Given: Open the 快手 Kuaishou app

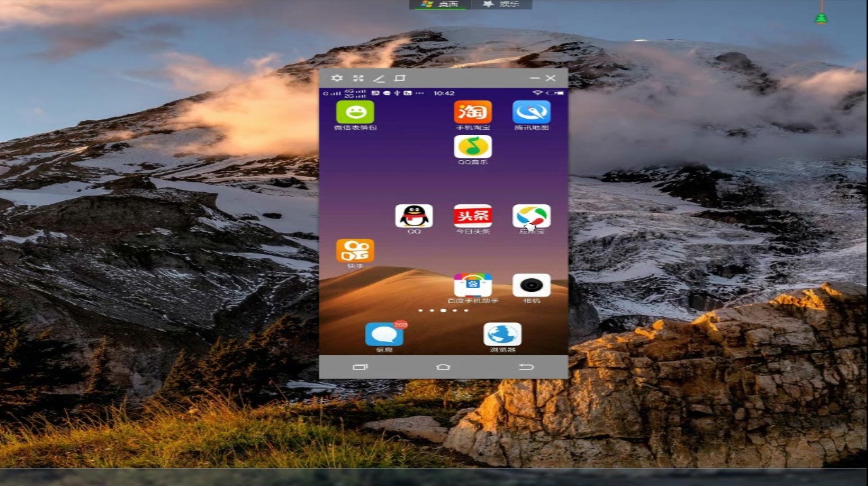Looking at the screenshot, I should [355, 250].
